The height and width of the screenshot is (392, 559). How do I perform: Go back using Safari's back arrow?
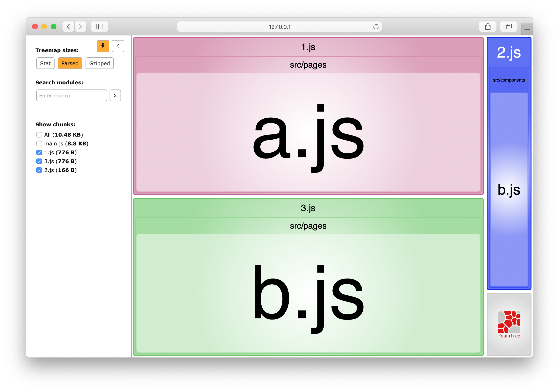click(x=68, y=27)
